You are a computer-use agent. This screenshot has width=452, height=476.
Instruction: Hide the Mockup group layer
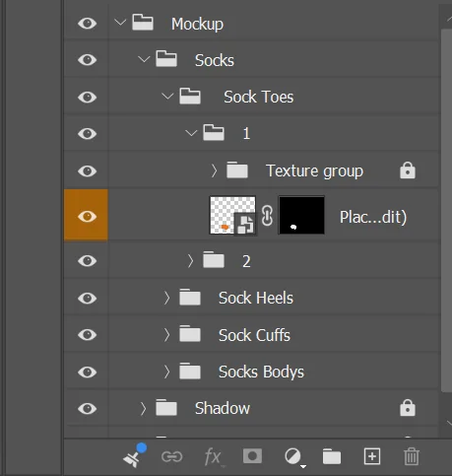[x=87, y=24]
